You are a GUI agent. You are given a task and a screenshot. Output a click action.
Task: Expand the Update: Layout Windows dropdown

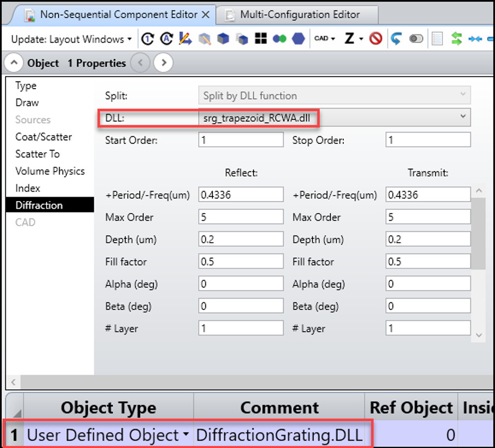tap(71, 39)
